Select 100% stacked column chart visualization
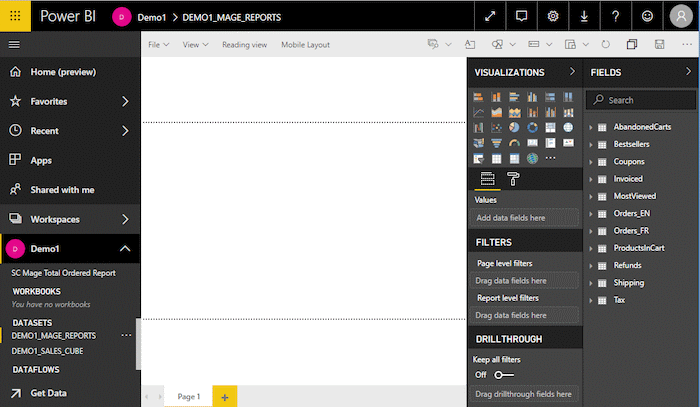The height and width of the screenshot is (407, 700). [568, 97]
